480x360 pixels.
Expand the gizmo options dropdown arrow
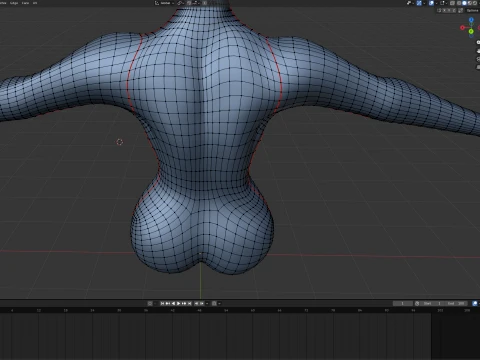[424, 3]
